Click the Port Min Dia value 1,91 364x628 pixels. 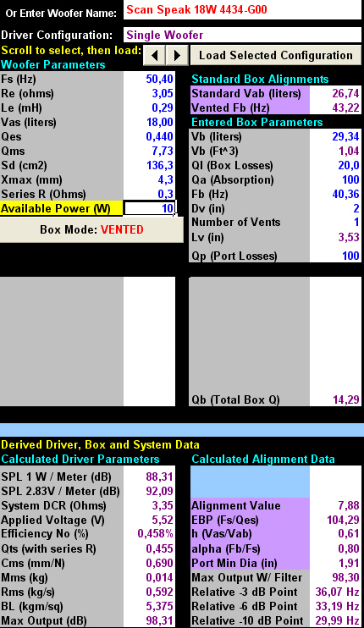point(349,563)
